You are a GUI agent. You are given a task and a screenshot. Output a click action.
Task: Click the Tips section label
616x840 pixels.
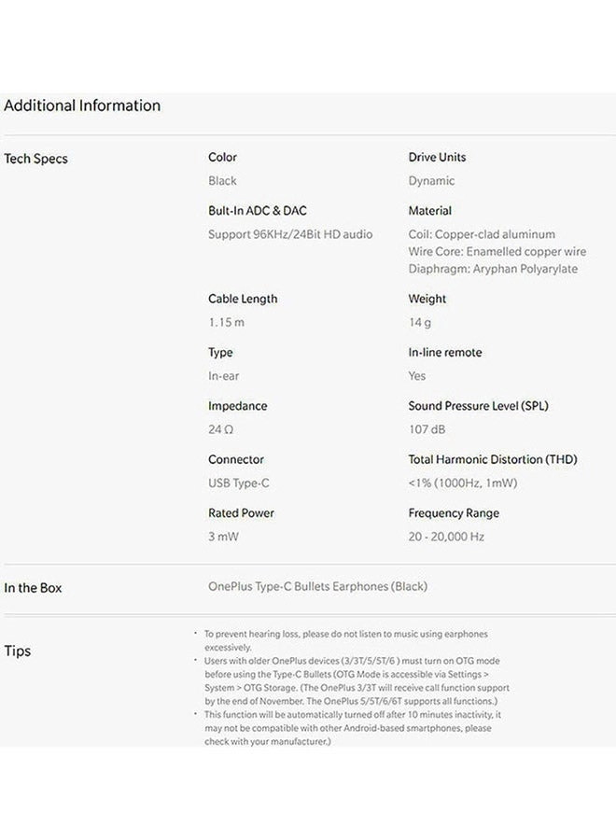pyautogui.click(x=17, y=651)
